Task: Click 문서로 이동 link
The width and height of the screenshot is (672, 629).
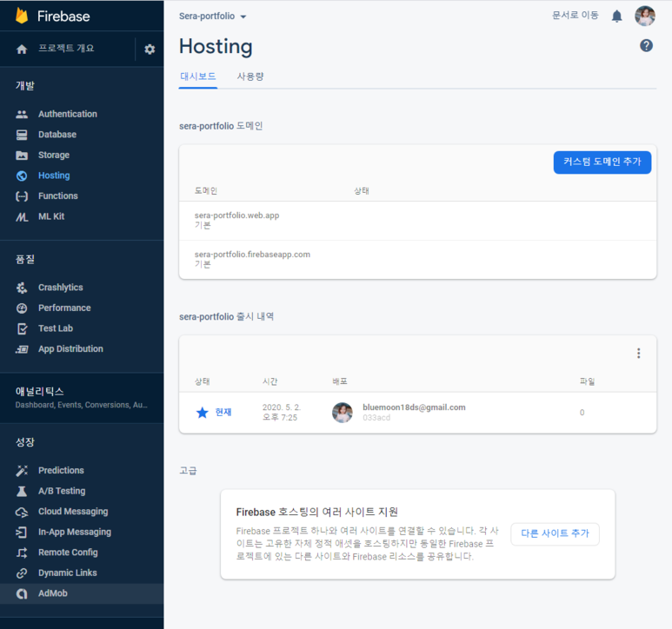Action: coord(575,16)
